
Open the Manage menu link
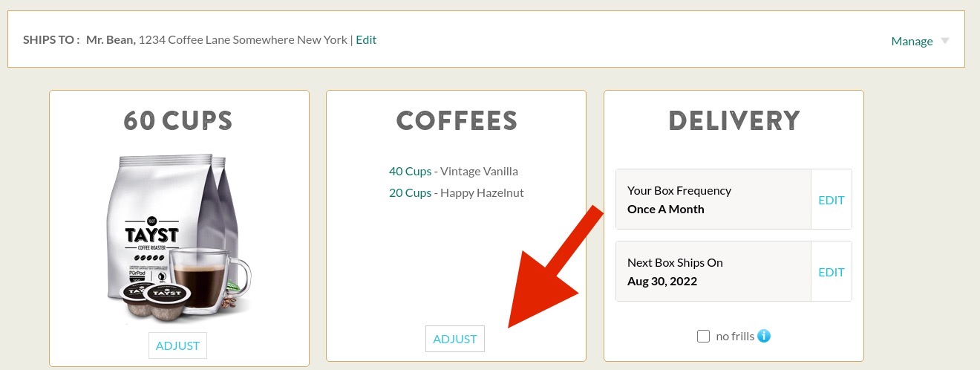912,42
